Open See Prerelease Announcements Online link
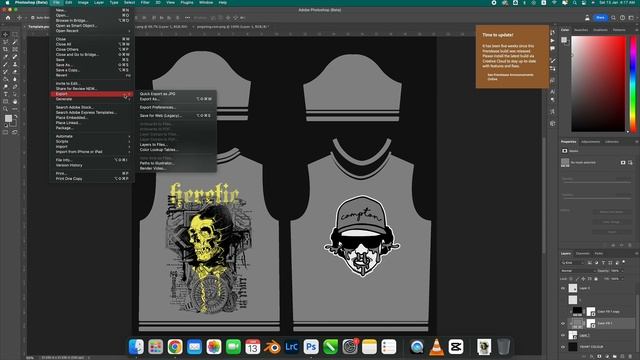 coord(510,77)
